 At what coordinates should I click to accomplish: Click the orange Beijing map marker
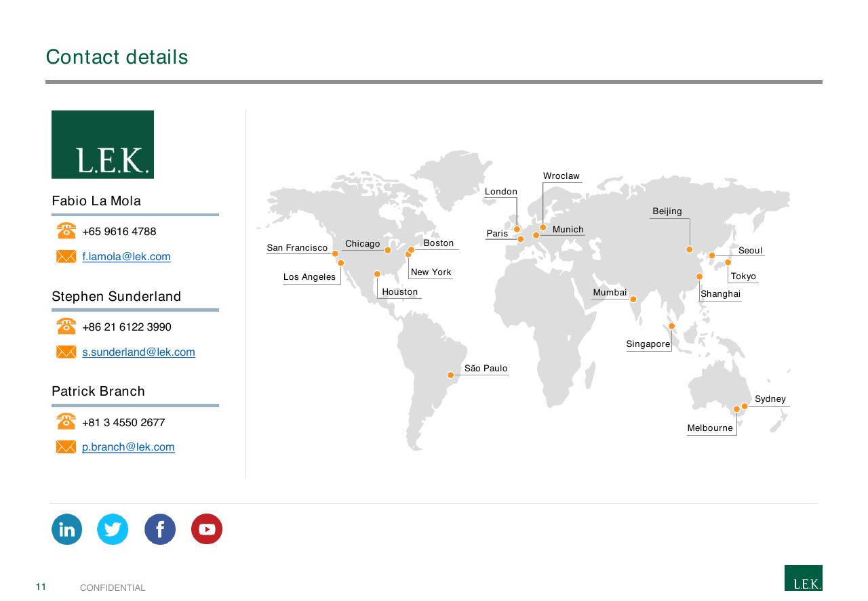click(x=690, y=249)
